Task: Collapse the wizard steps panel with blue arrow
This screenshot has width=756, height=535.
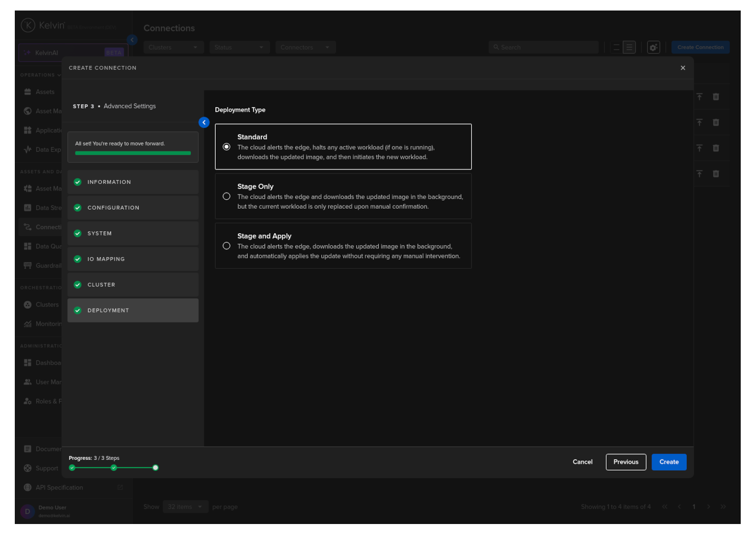Action: (204, 123)
